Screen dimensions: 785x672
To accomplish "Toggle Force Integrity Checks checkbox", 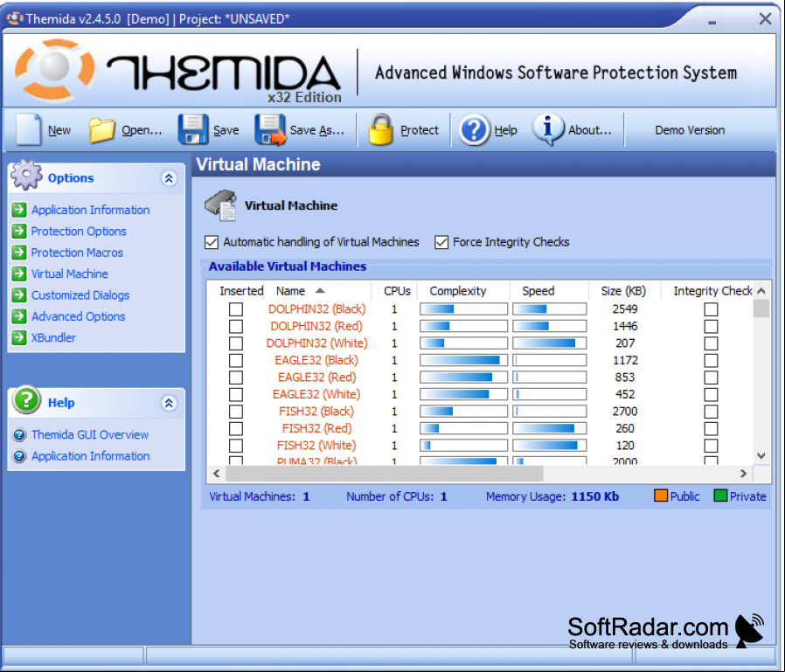I will click(441, 242).
